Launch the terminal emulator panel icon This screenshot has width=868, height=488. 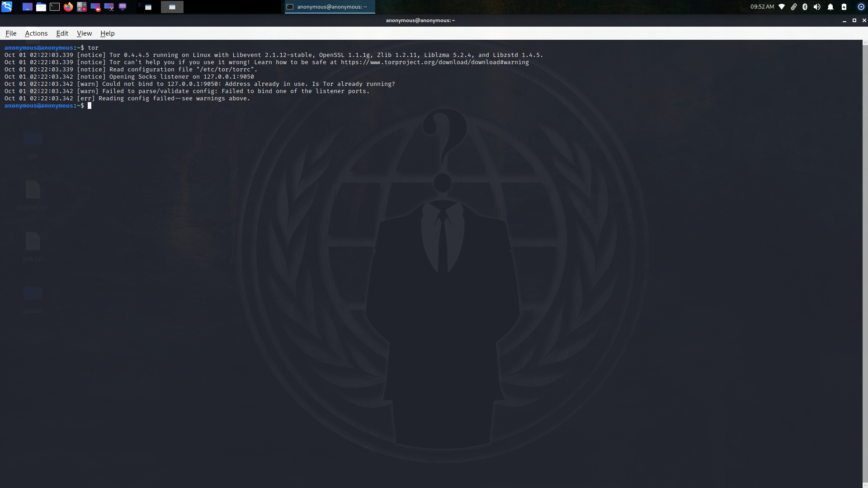coord(55,7)
